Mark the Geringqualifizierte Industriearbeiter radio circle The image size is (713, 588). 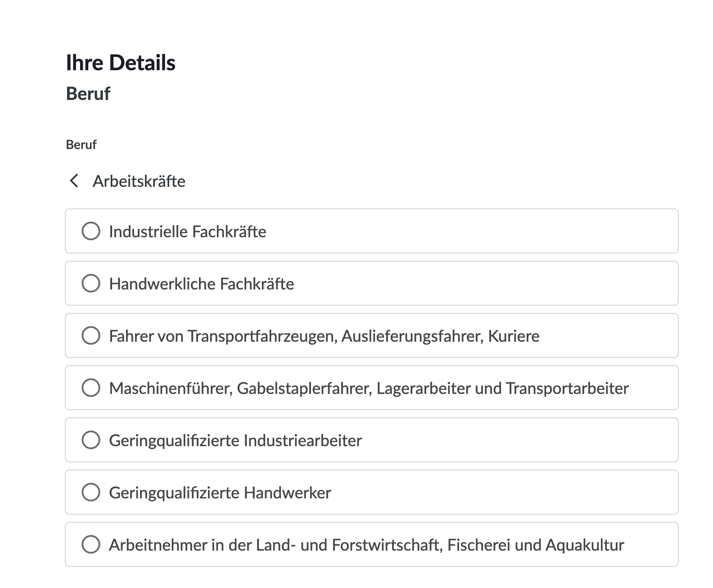91,440
